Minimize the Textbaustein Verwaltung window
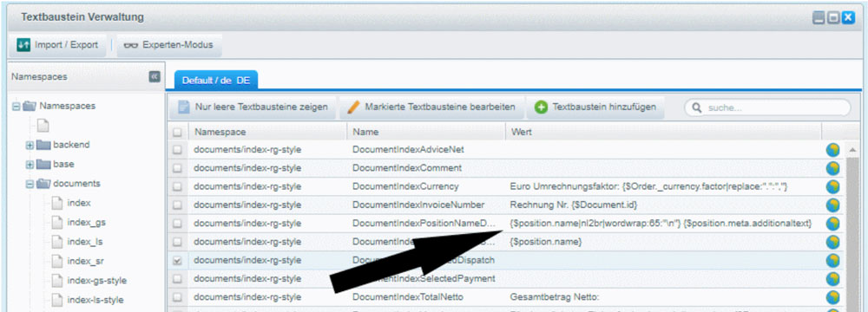Image resolution: width=868 pixels, height=312 pixels. click(819, 17)
